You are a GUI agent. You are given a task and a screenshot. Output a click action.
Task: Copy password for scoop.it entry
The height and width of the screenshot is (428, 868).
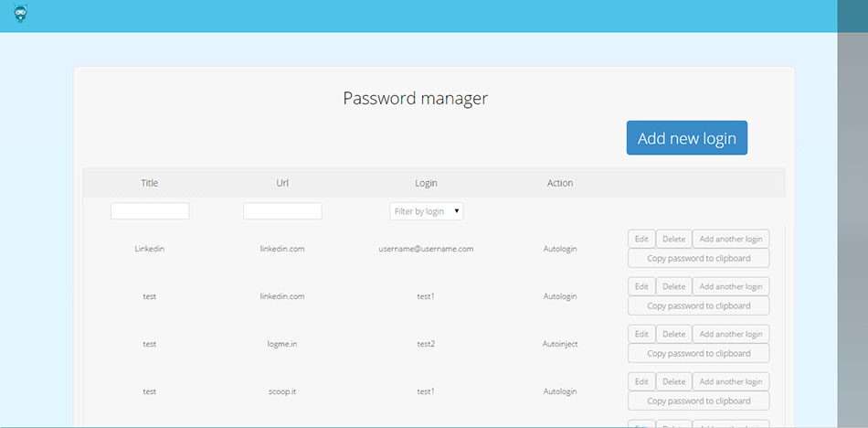(698, 401)
